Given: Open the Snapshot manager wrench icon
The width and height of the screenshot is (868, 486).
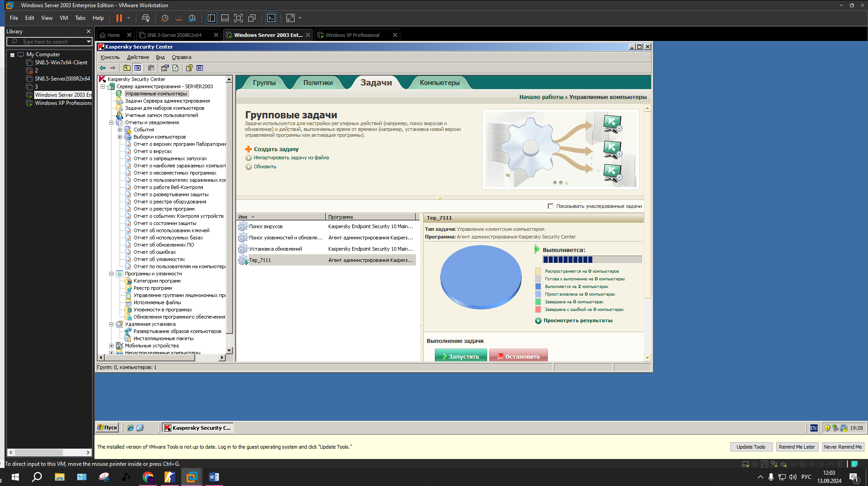Looking at the screenshot, I should point(192,18).
